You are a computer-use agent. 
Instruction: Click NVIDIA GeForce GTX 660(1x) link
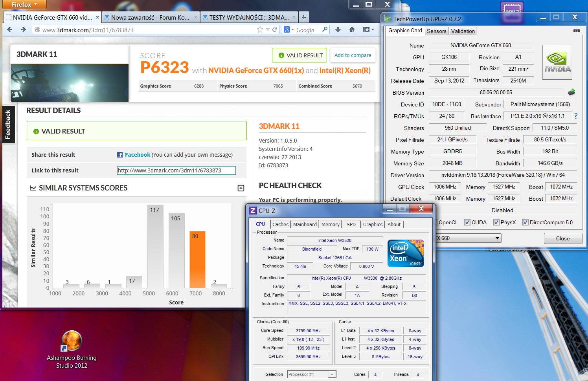point(256,70)
